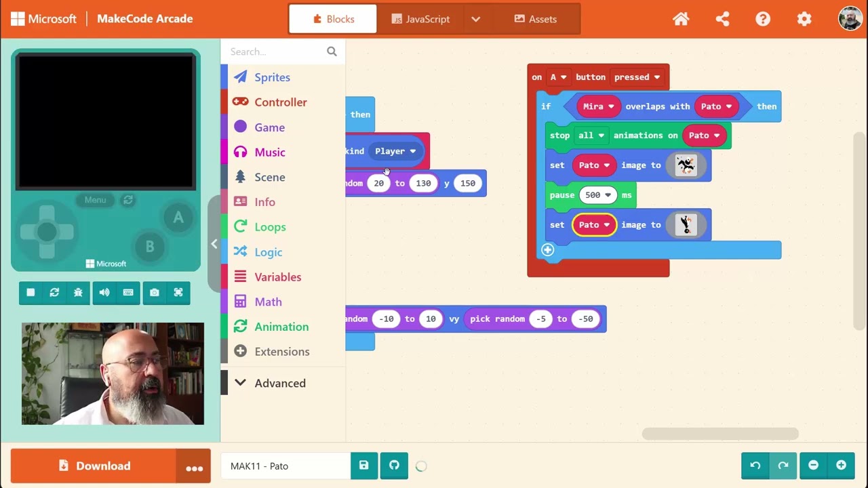Open more download options ellipsis
868x488 pixels.
[194, 466]
